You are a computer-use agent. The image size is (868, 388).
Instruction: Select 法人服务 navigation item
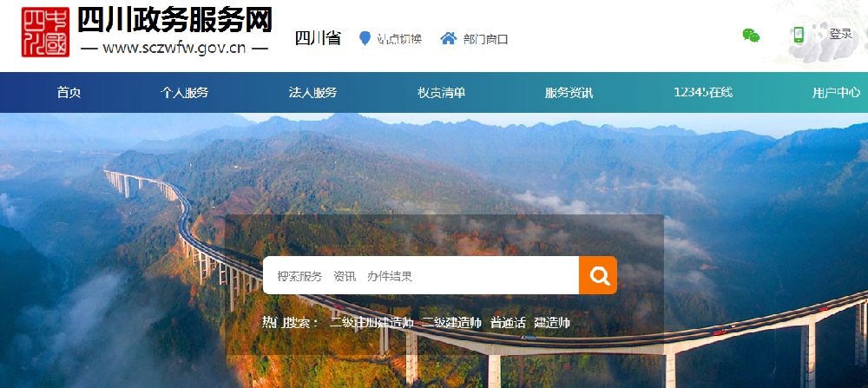(312, 93)
